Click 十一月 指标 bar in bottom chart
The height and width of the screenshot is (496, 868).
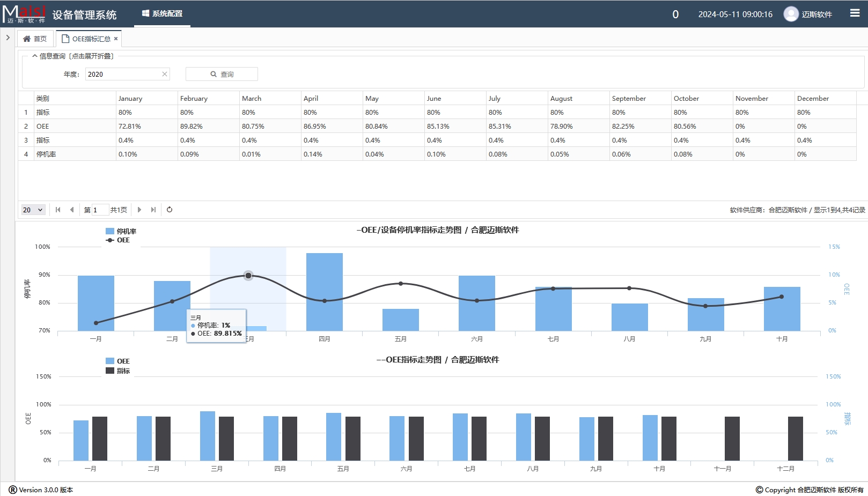[732, 439]
